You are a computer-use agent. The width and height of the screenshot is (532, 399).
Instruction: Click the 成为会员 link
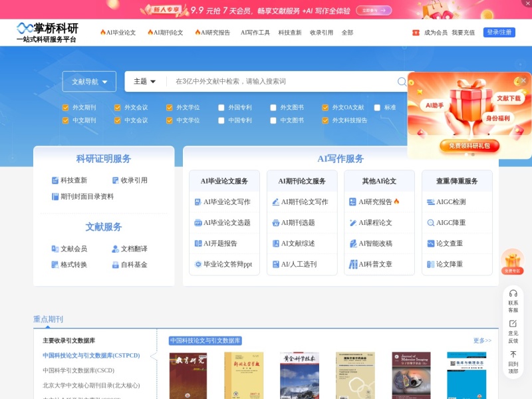click(436, 33)
